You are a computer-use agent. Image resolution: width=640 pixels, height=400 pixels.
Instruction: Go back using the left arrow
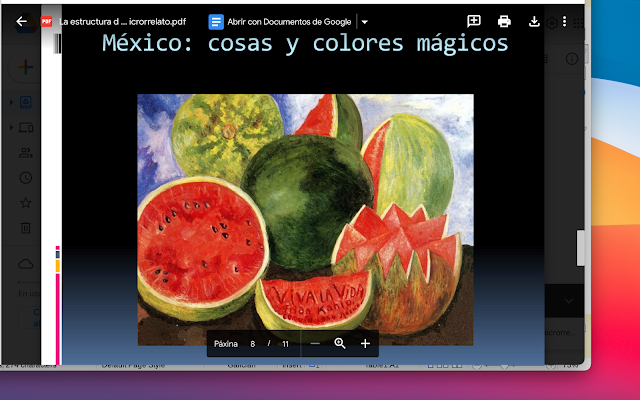tap(21, 22)
